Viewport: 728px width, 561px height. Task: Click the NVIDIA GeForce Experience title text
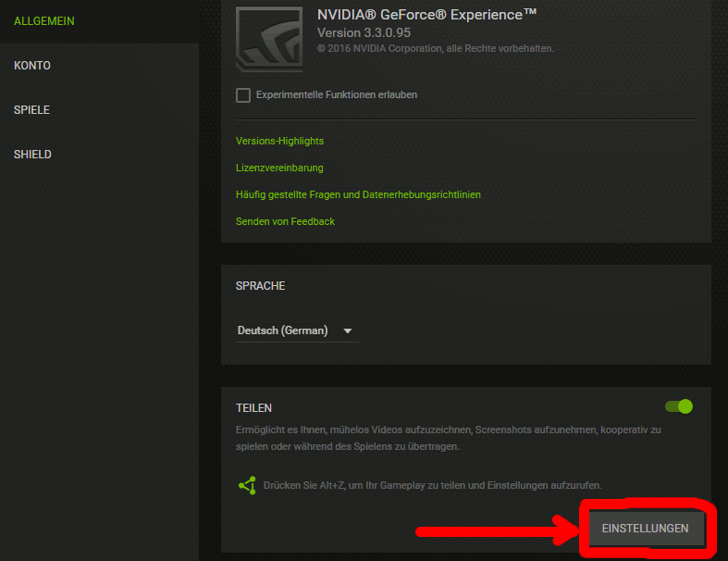click(x=426, y=15)
